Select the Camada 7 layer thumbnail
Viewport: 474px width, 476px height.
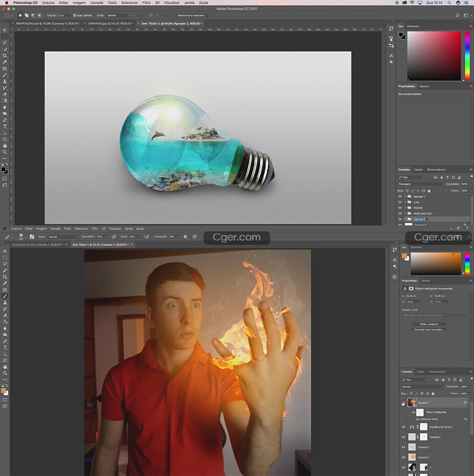pos(412,403)
